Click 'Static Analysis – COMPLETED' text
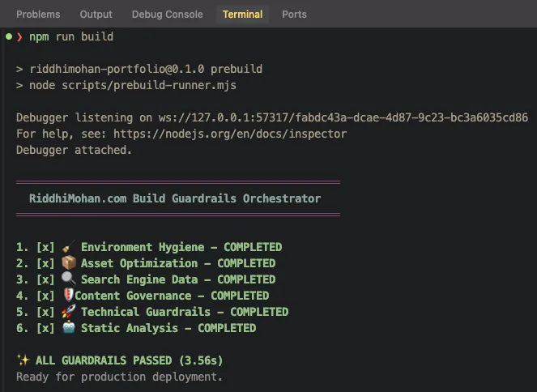Screen dimensions: 537x392 pyautogui.click(x=168, y=328)
